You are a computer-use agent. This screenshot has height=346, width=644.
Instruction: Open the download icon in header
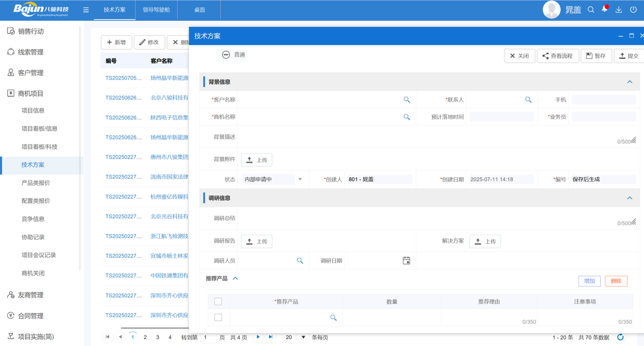(619, 10)
